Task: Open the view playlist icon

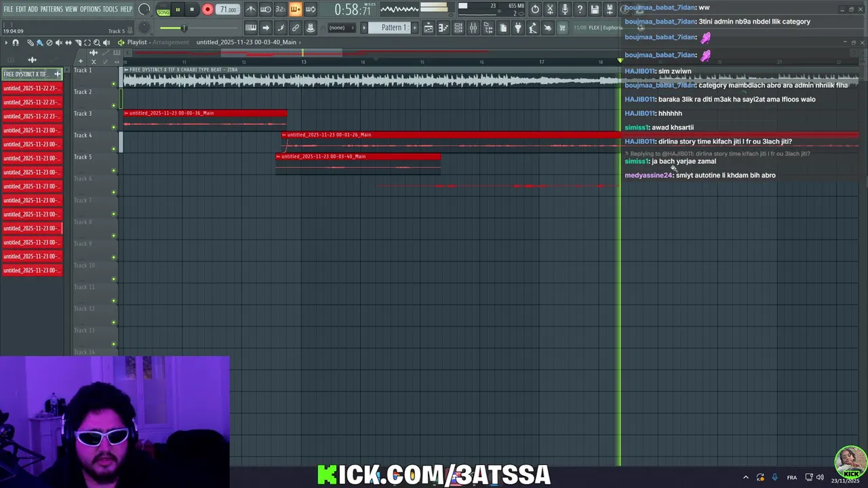Action: point(428,28)
